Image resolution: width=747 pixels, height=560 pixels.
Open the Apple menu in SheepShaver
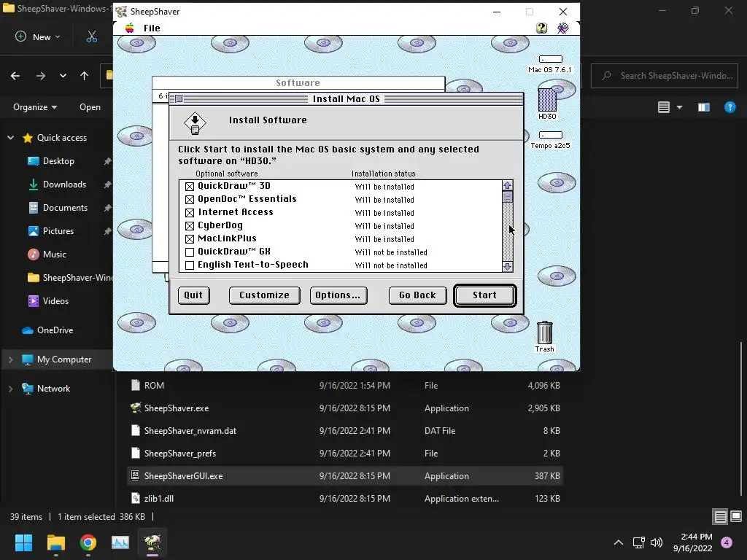[x=130, y=28]
